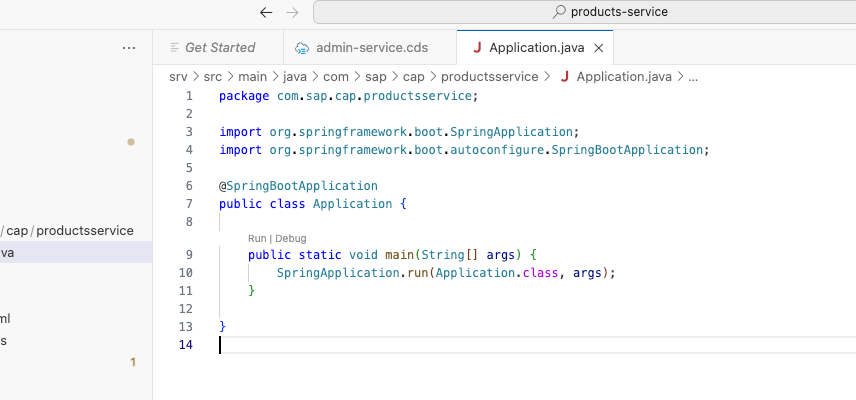Open the sidebar more actions ellipsis
Image resolution: width=856 pixels, height=400 pixels.
click(x=129, y=47)
